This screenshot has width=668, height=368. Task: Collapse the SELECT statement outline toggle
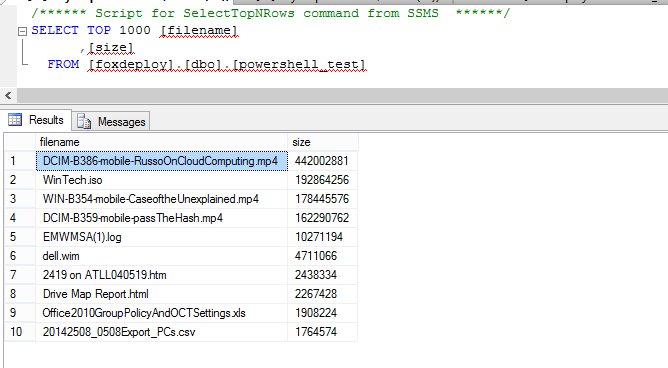(x=23, y=31)
